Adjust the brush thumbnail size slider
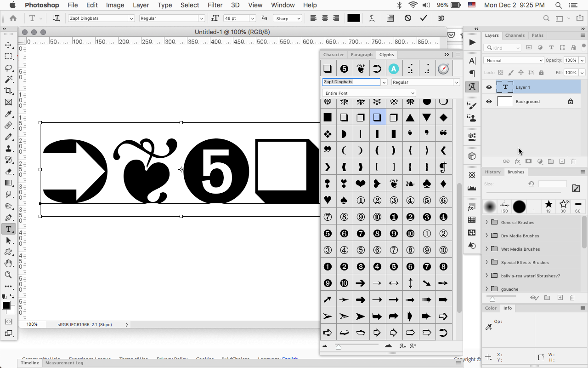This screenshot has height=368, width=588. tap(492, 298)
